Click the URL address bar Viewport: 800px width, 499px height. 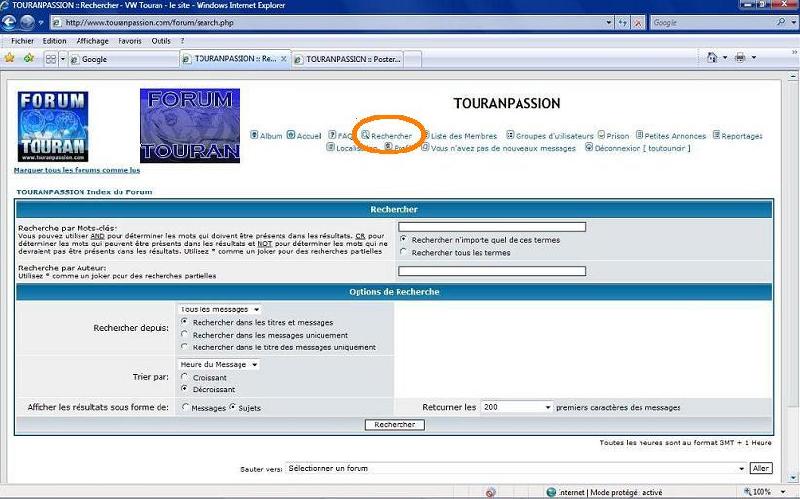point(327,22)
